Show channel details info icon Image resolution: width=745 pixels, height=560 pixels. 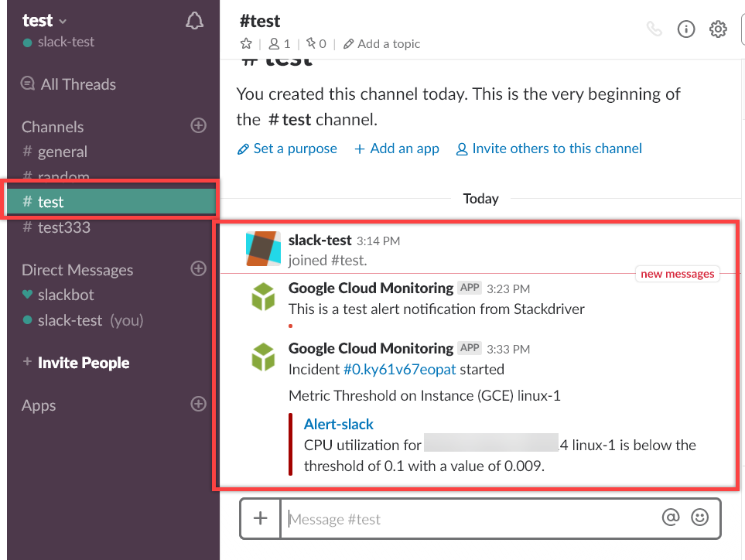(685, 29)
